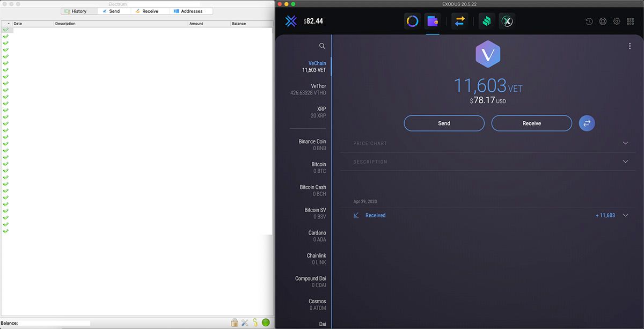Open the Received transaction link

point(375,215)
